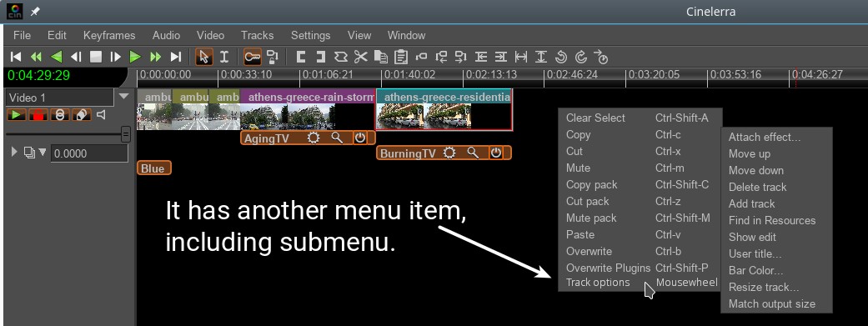Open the Keyframes menu

pyautogui.click(x=109, y=35)
